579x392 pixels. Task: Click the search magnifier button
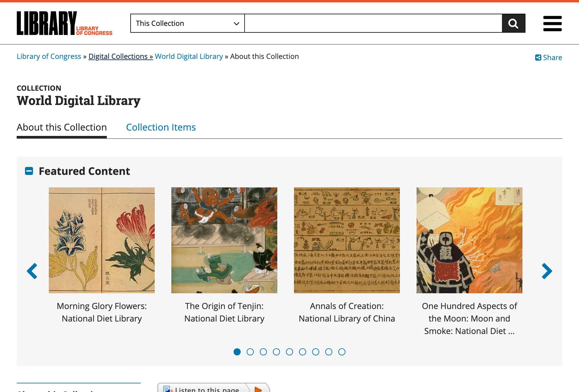coord(513,23)
